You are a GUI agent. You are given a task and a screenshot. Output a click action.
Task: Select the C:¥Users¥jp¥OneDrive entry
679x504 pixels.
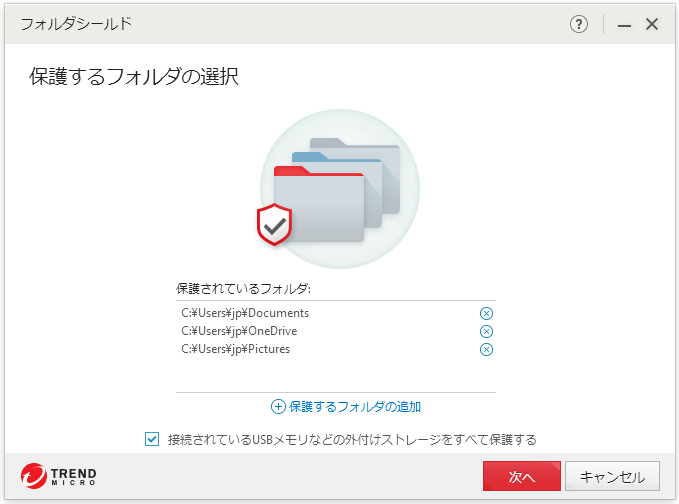pyautogui.click(x=239, y=331)
